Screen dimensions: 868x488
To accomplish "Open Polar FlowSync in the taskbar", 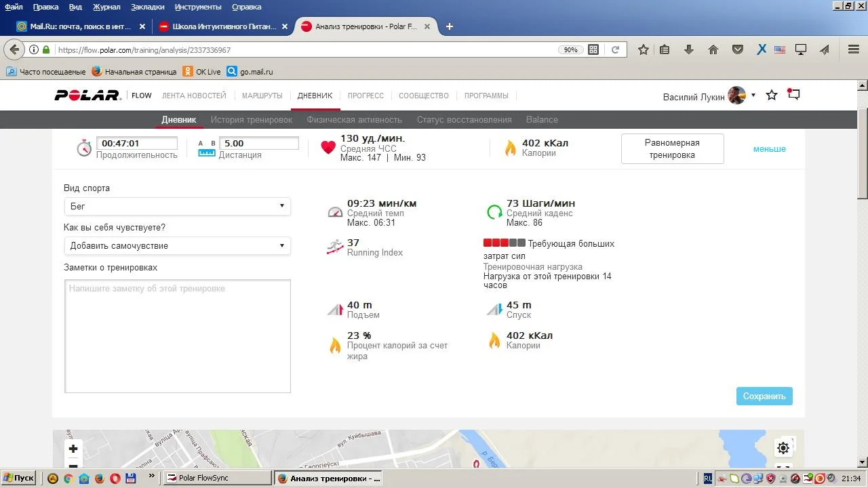I will coord(217,478).
